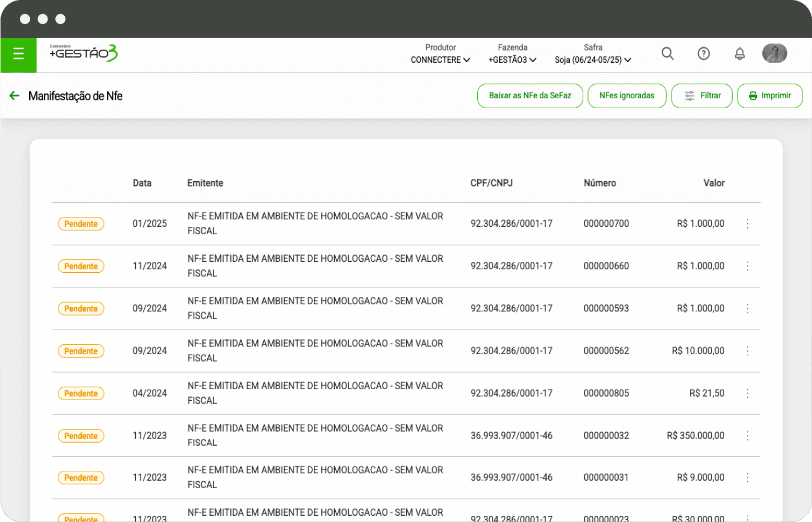Open notifications bell

739,53
